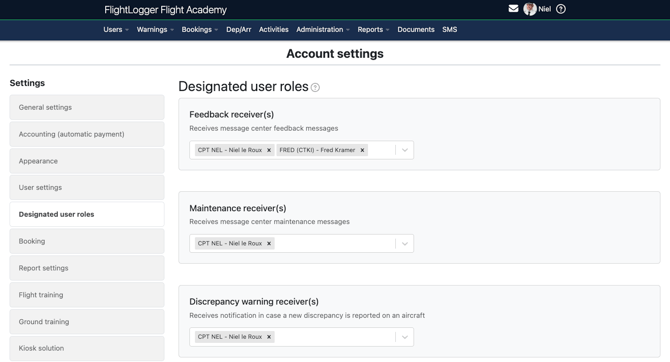Open Flight training settings

point(87,295)
